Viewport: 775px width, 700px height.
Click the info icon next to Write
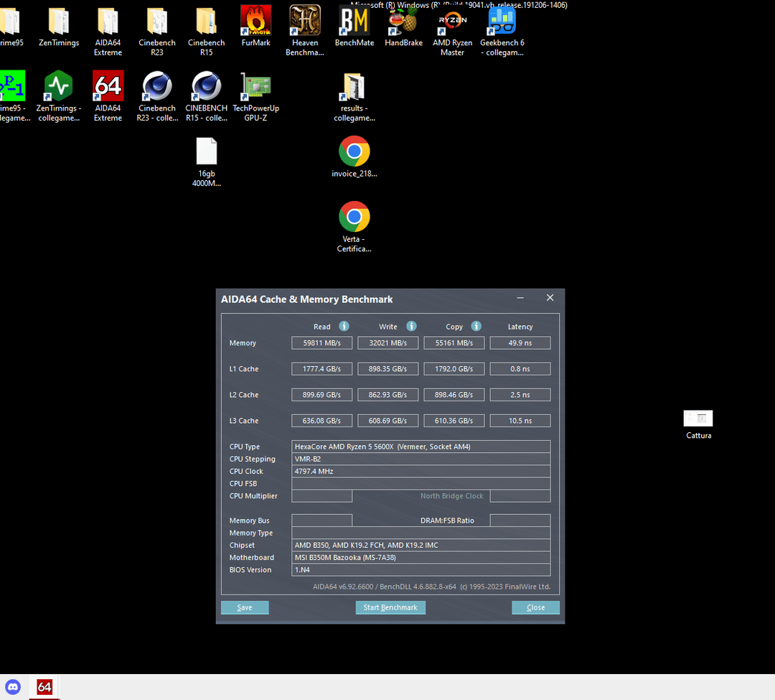411,326
